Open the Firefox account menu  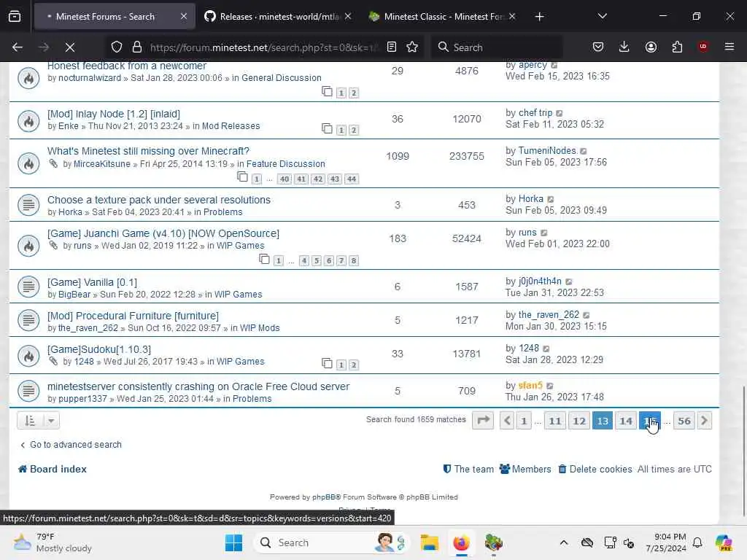point(651,47)
